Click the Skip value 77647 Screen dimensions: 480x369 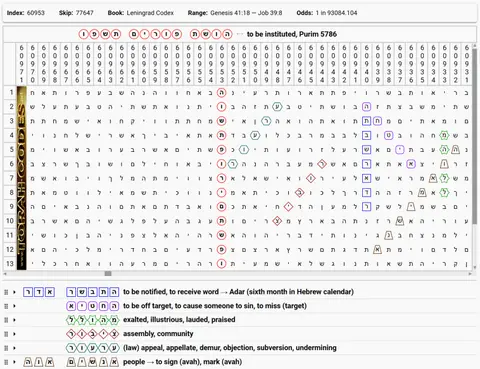click(x=85, y=13)
